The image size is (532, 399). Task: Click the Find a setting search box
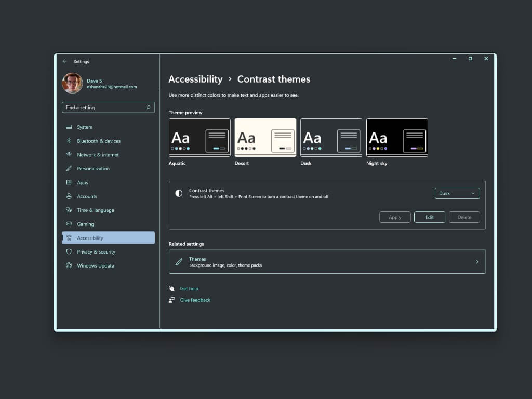(x=104, y=108)
